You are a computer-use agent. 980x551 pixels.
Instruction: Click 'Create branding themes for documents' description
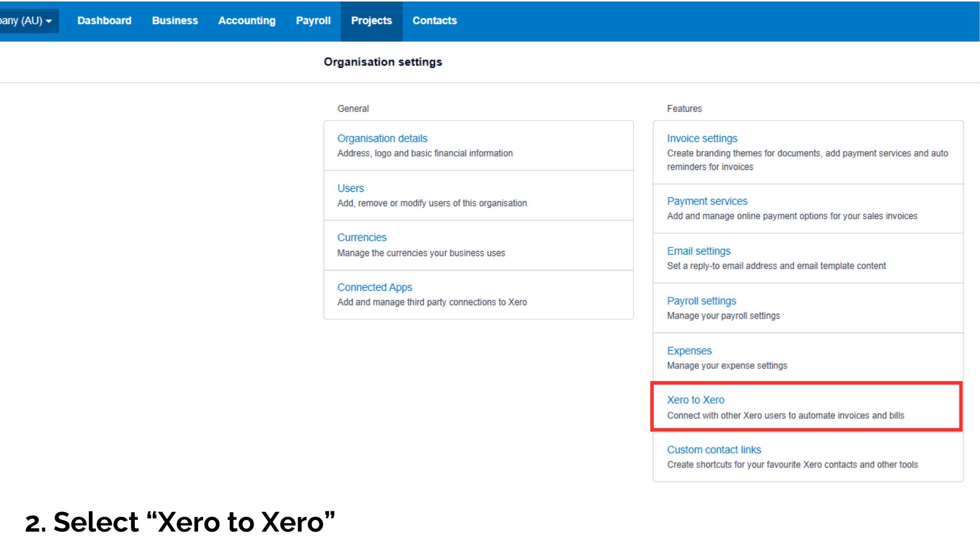[x=807, y=160]
